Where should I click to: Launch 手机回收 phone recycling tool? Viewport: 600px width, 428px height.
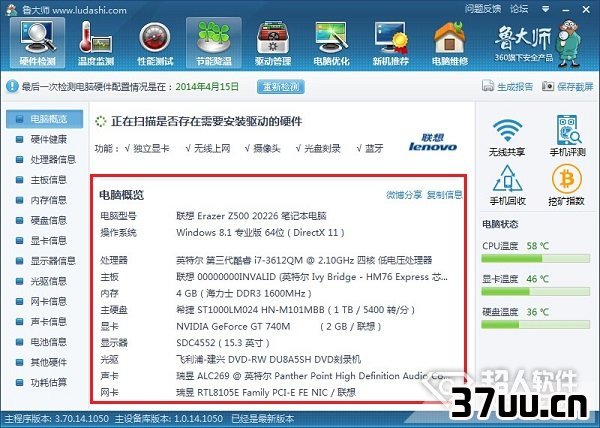(x=507, y=185)
